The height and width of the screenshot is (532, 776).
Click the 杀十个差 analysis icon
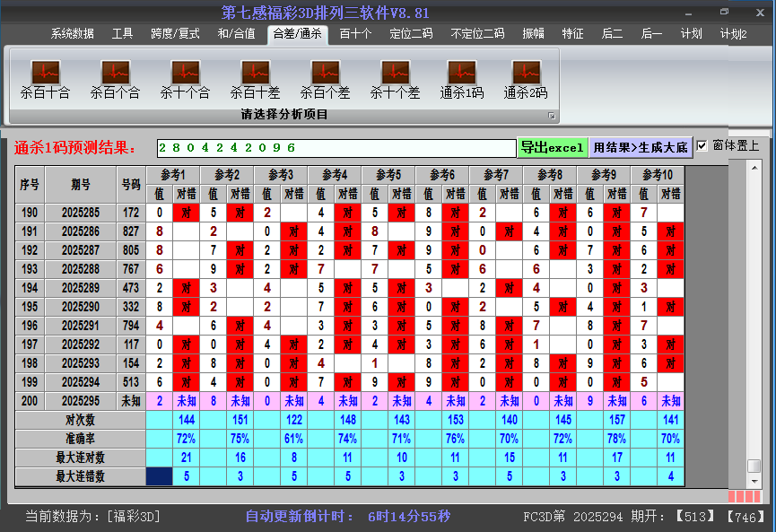tap(395, 79)
